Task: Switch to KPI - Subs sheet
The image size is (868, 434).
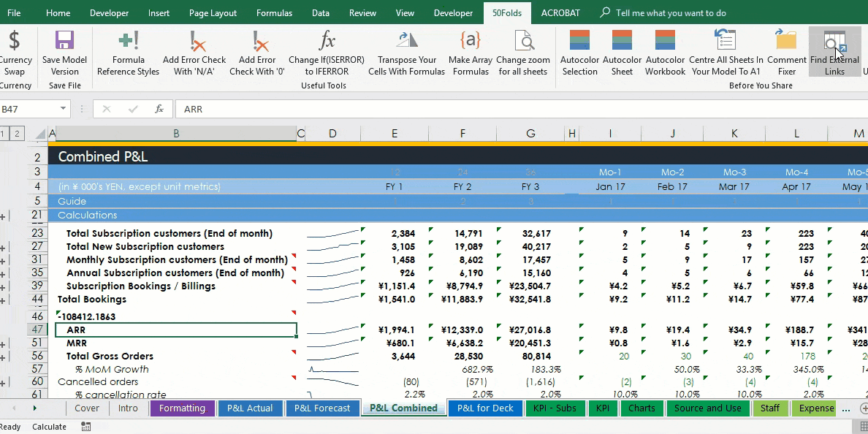Action: [x=554, y=408]
